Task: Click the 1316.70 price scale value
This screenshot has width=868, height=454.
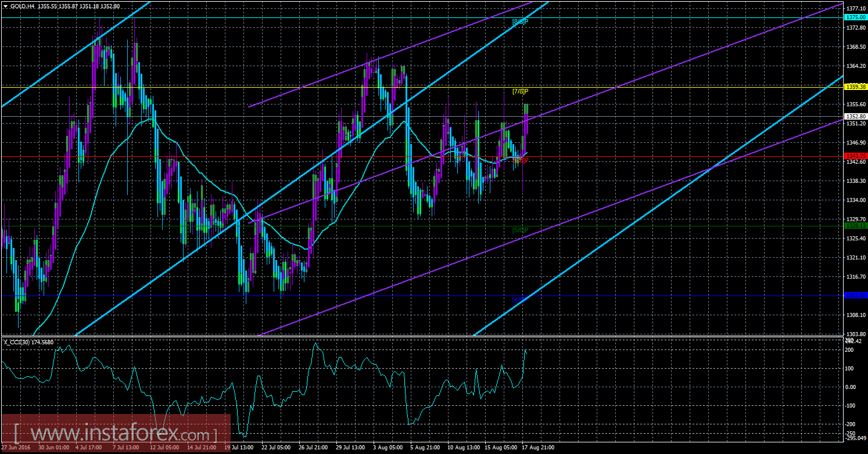Action: coord(856,277)
